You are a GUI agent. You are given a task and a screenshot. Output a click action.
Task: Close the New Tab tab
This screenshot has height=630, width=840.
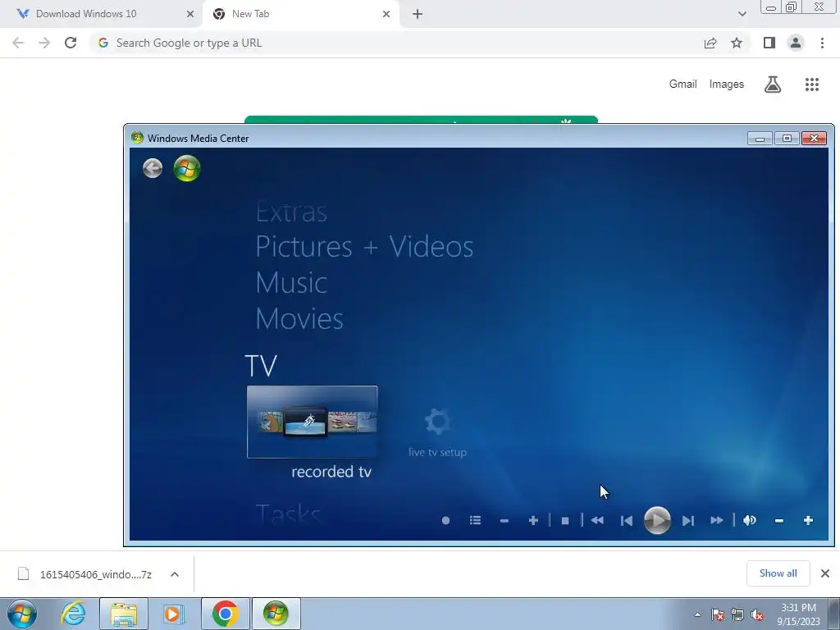pyautogui.click(x=386, y=14)
